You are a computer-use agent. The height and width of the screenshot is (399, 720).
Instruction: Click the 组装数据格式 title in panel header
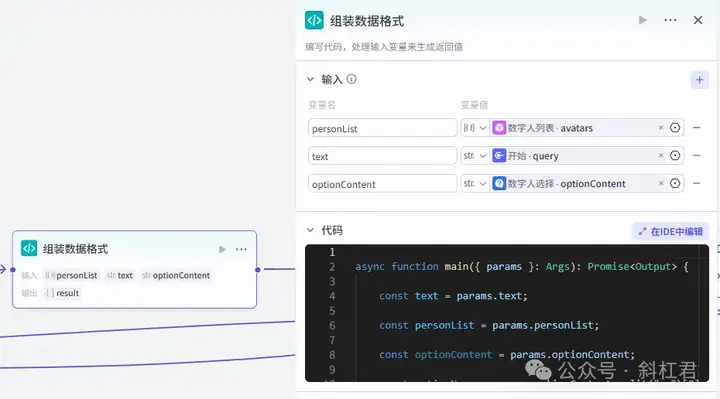367,21
